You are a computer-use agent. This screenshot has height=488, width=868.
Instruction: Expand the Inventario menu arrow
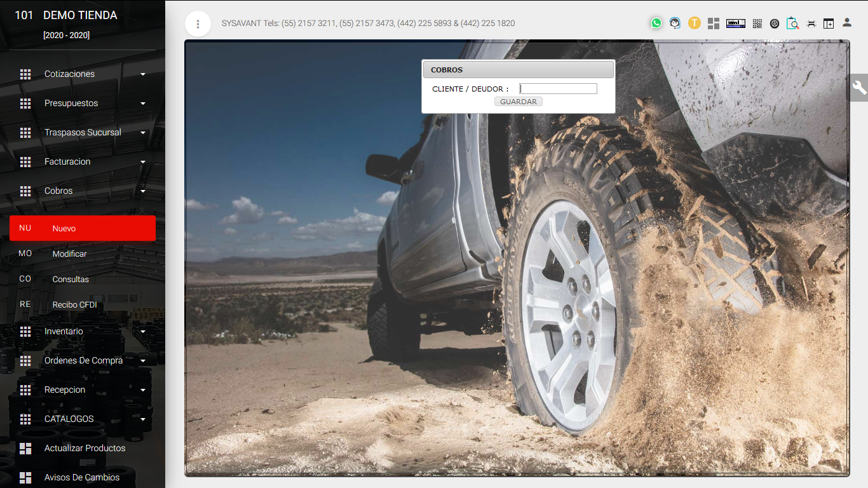pos(143,332)
